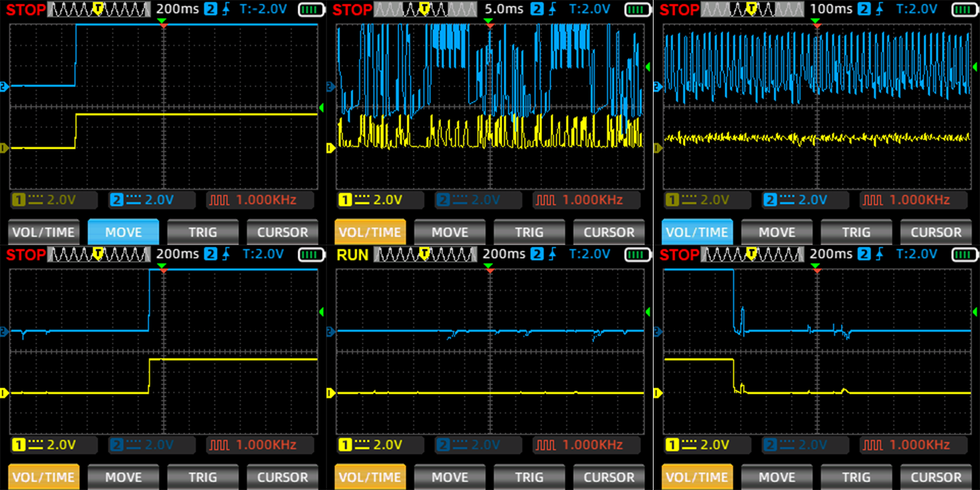Click square wave generator icon in 5.0ms screen
Screen dimensions: 980x490
[546, 200]
